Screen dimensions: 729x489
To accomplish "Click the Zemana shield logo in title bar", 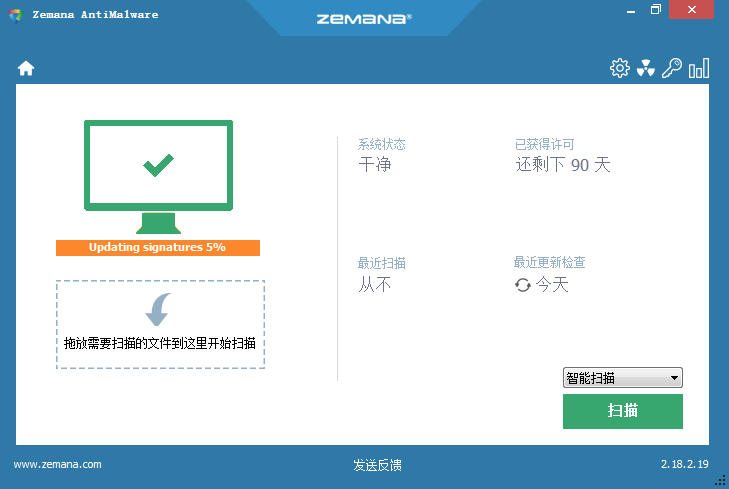I will (15, 15).
